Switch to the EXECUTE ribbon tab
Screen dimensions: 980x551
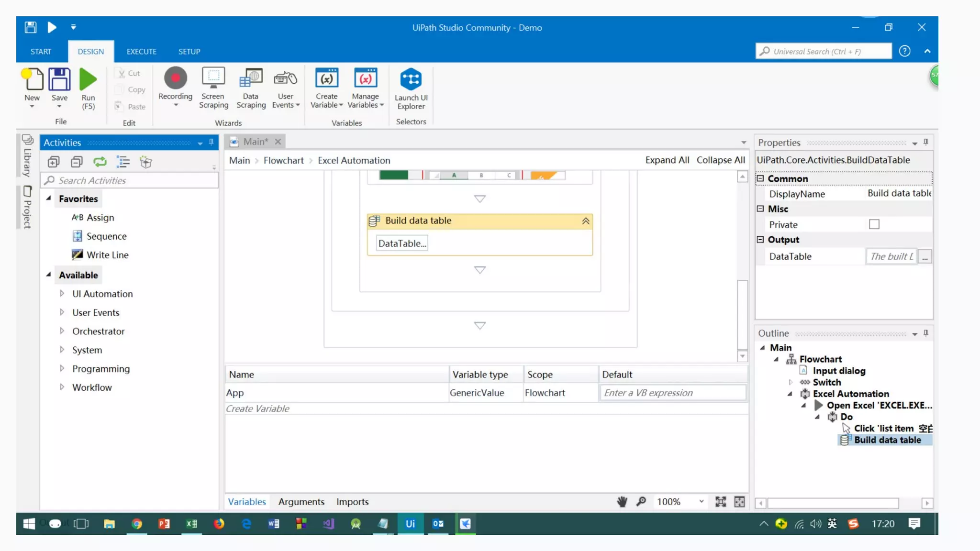point(141,52)
